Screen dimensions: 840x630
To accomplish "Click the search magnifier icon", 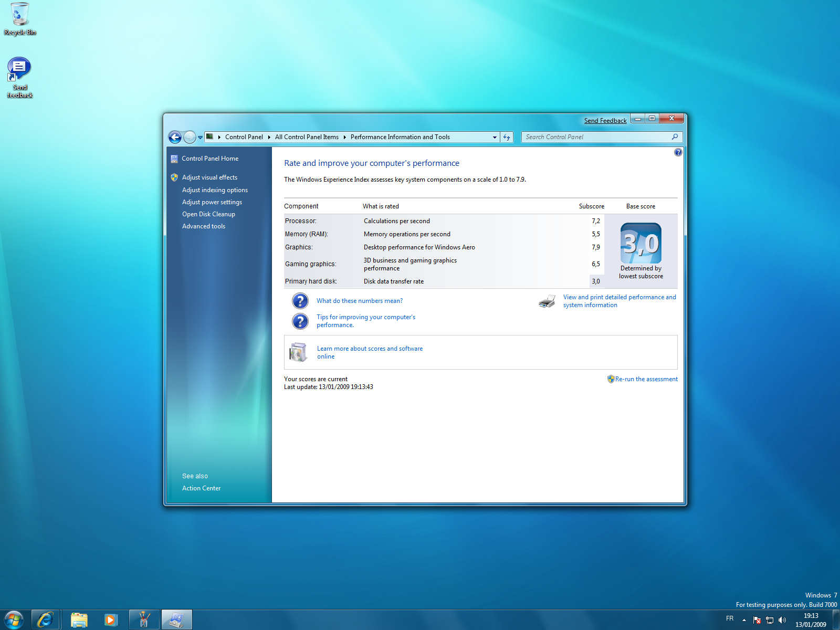I will [675, 137].
